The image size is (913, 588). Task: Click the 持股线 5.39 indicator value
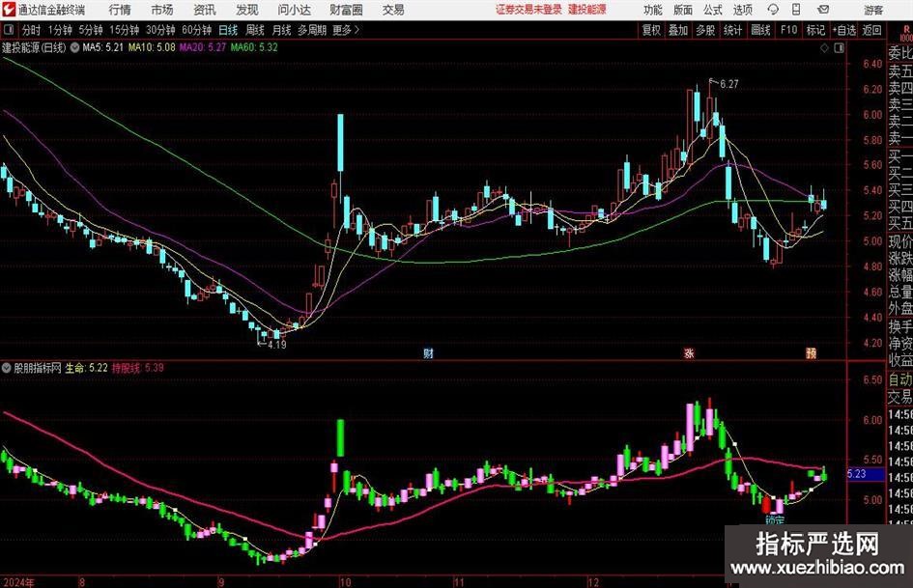pyautogui.click(x=138, y=368)
